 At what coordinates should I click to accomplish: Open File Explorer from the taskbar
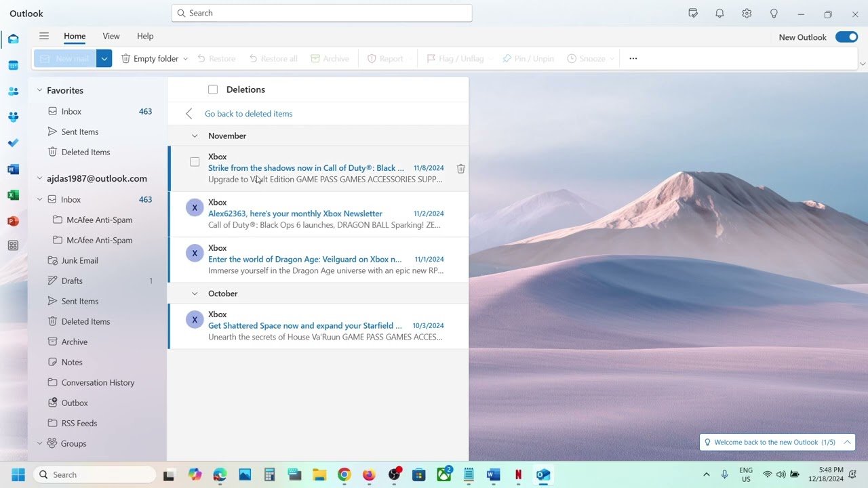point(319,474)
